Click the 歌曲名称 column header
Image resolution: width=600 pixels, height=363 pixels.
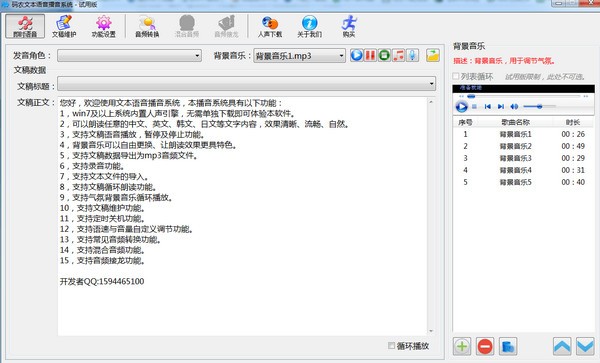(515, 122)
